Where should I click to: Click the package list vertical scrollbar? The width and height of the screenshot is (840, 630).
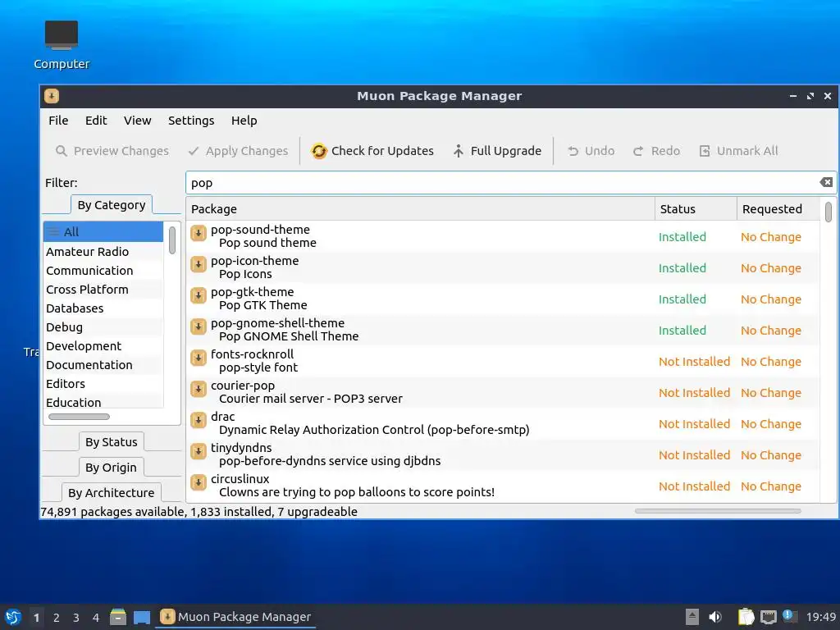(829, 212)
